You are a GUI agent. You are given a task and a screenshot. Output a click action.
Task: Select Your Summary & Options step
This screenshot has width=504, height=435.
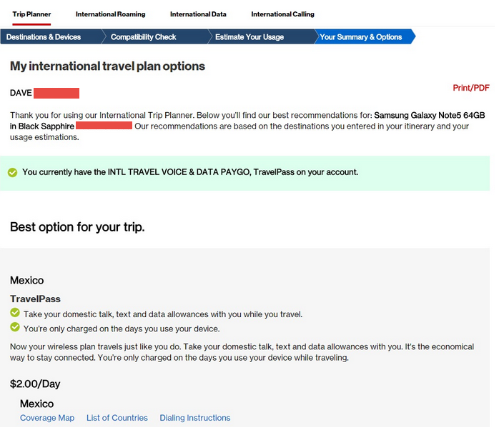361,37
